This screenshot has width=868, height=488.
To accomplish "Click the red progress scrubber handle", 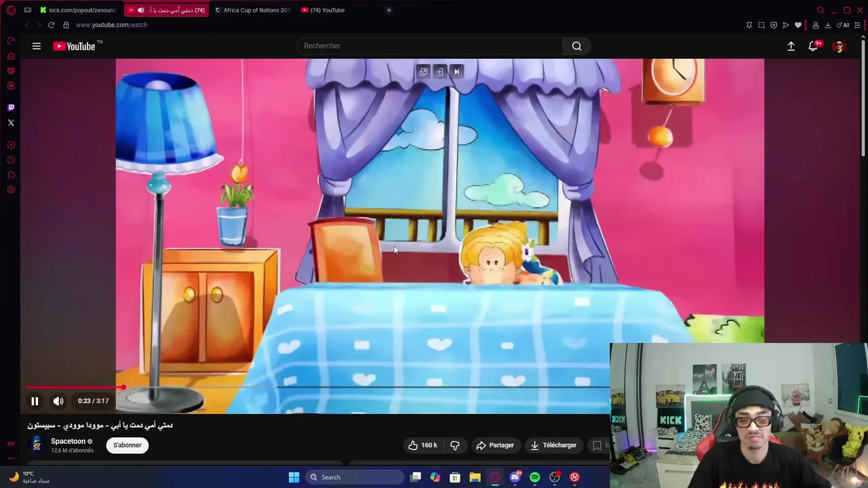I will tap(123, 388).
